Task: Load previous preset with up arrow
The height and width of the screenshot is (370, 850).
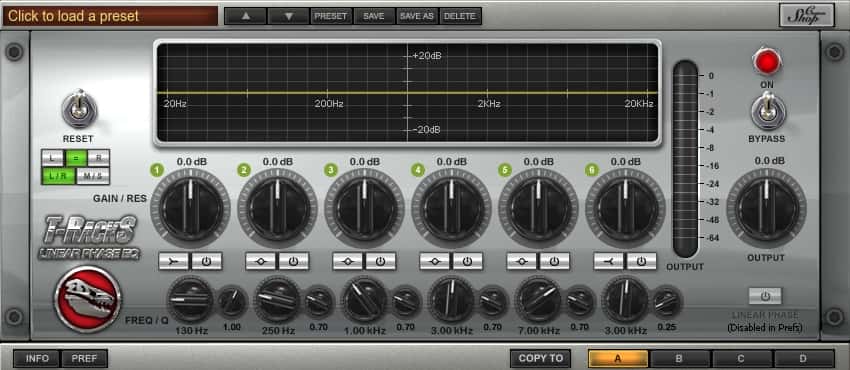Action: pos(246,16)
